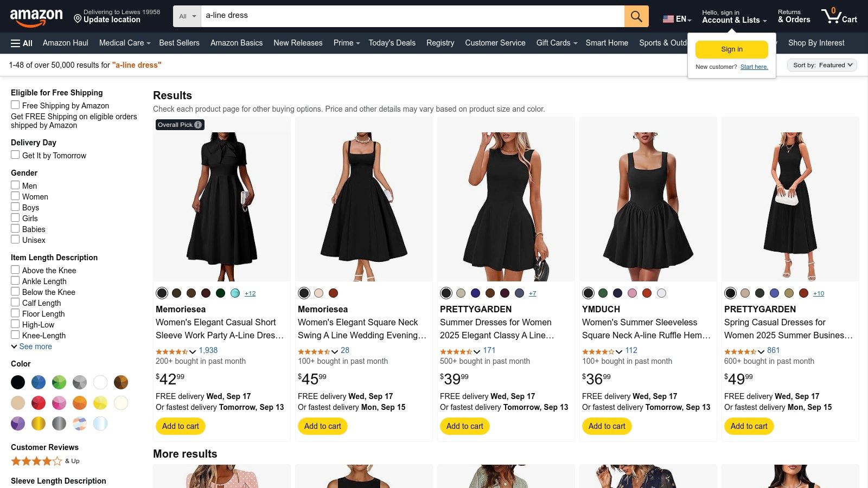The height and width of the screenshot is (488, 868).
Task: Open the cart icon
Action: 839,16
